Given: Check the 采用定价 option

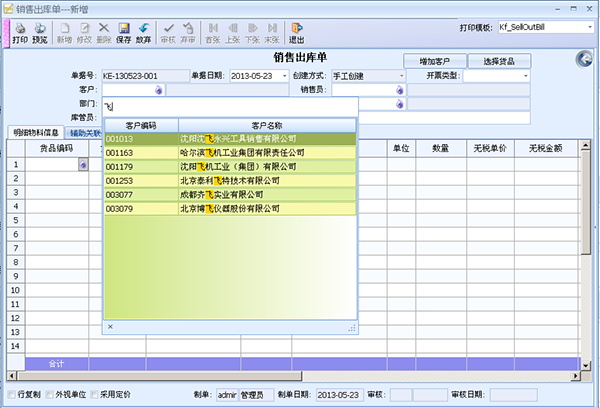Looking at the screenshot, I should coord(95,395).
